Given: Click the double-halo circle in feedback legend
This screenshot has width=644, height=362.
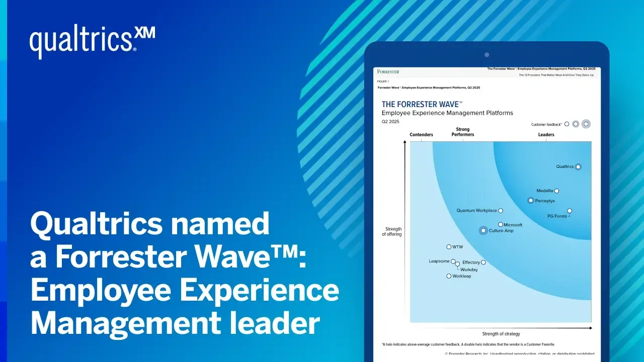Looking at the screenshot, I should pos(586,124).
